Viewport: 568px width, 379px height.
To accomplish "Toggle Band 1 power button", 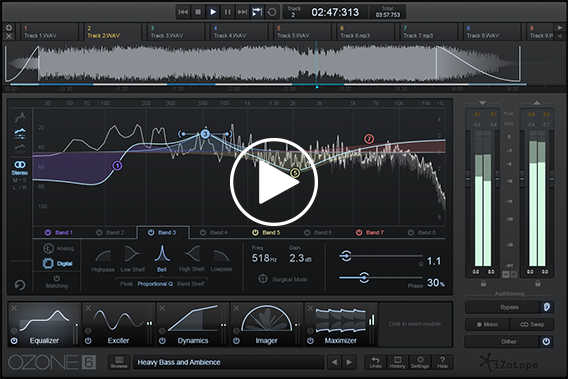I will (47, 233).
